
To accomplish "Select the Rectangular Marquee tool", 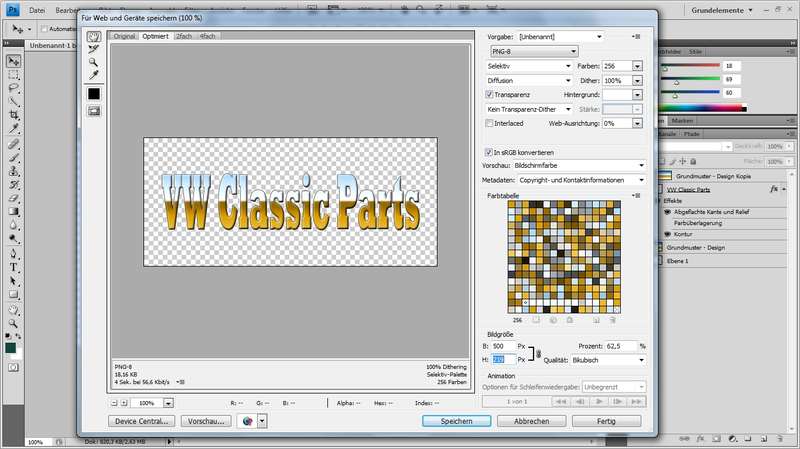I will pos(14,75).
